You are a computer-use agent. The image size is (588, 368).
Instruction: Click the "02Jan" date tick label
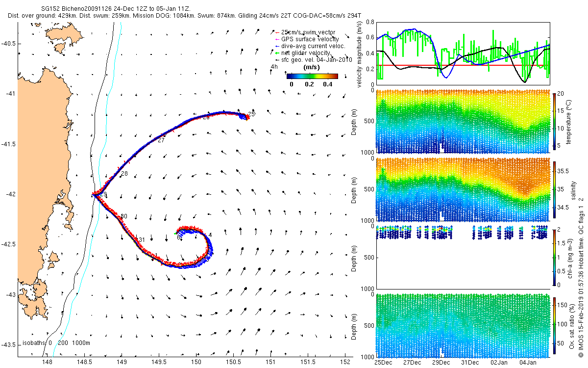(x=499, y=362)
